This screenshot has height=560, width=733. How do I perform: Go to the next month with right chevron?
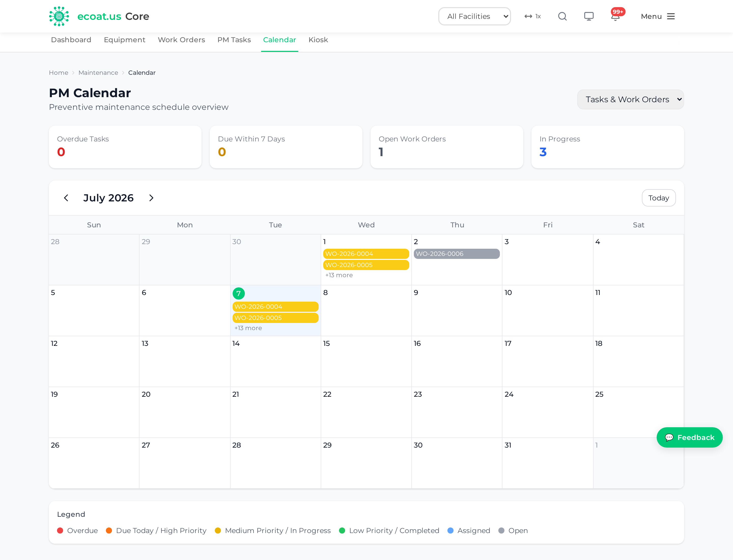(x=151, y=198)
